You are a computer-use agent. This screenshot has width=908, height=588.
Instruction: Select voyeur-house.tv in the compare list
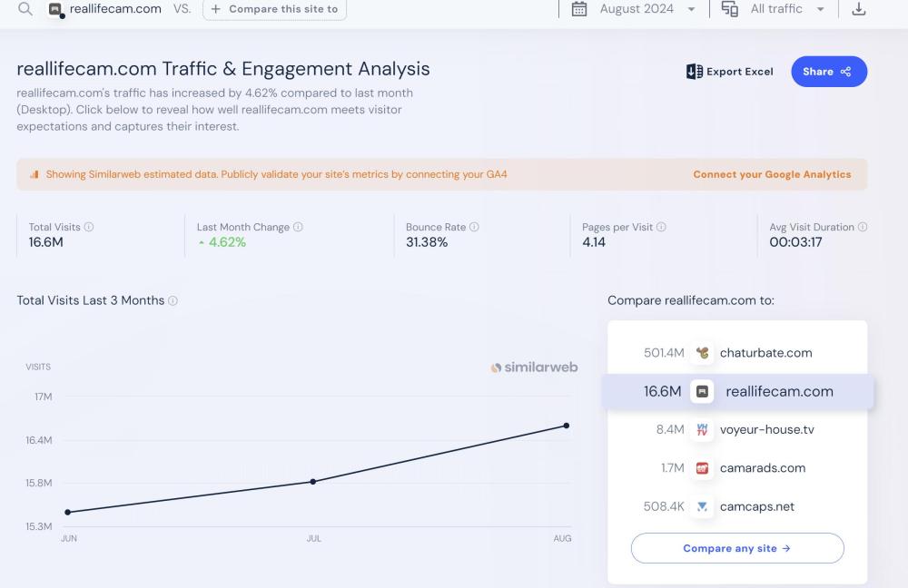(766, 429)
